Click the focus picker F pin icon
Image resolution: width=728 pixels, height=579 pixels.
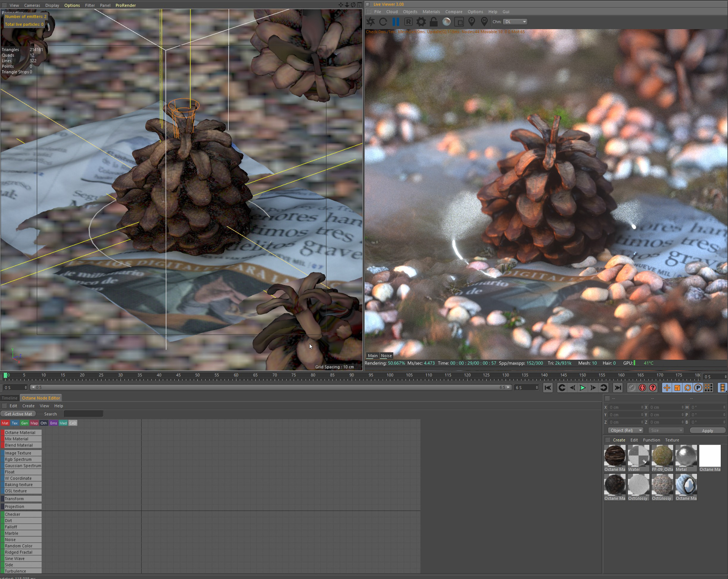[472, 22]
